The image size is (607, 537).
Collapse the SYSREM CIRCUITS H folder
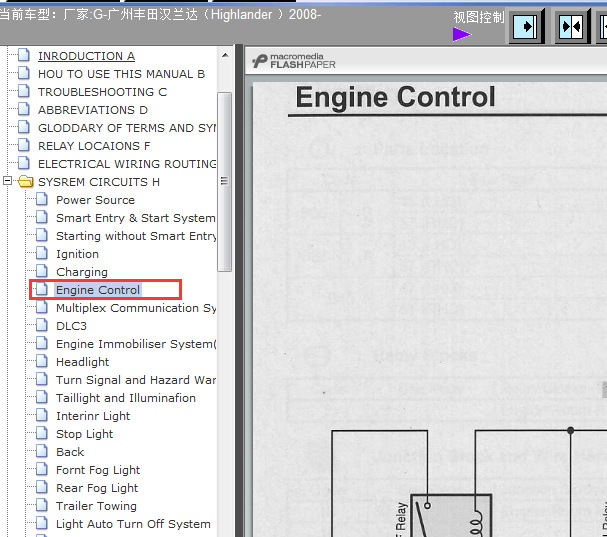(x=7, y=181)
